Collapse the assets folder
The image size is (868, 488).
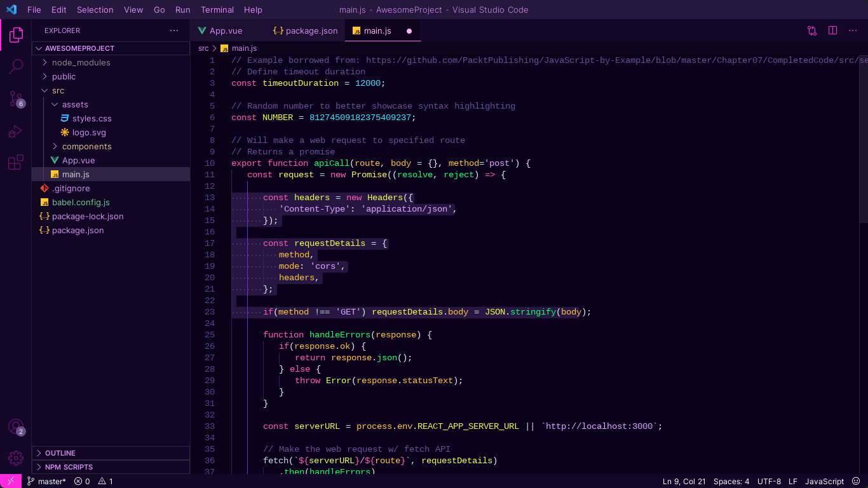111,104
